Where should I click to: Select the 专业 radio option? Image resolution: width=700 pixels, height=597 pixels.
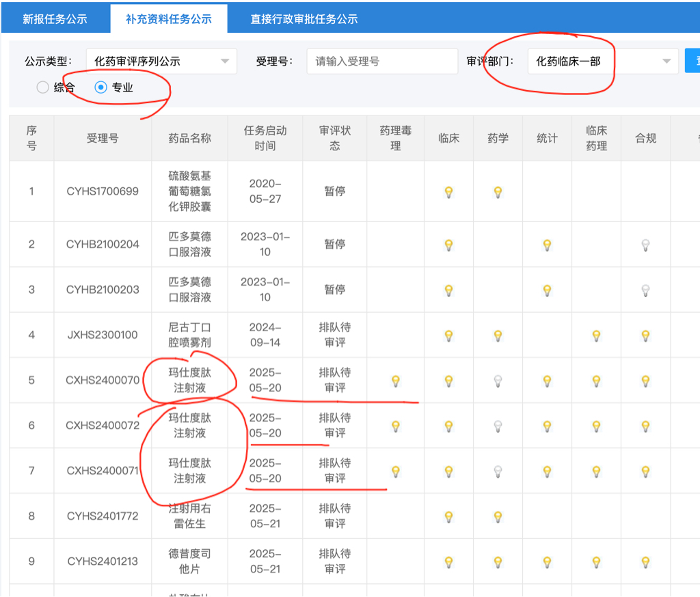pyautogui.click(x=101, y=87)
